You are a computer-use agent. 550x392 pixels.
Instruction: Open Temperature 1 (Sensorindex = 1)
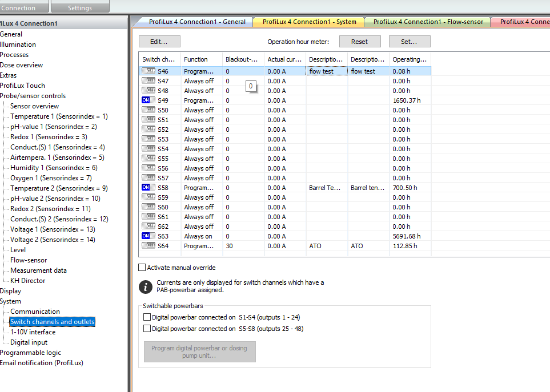(59, 116)
